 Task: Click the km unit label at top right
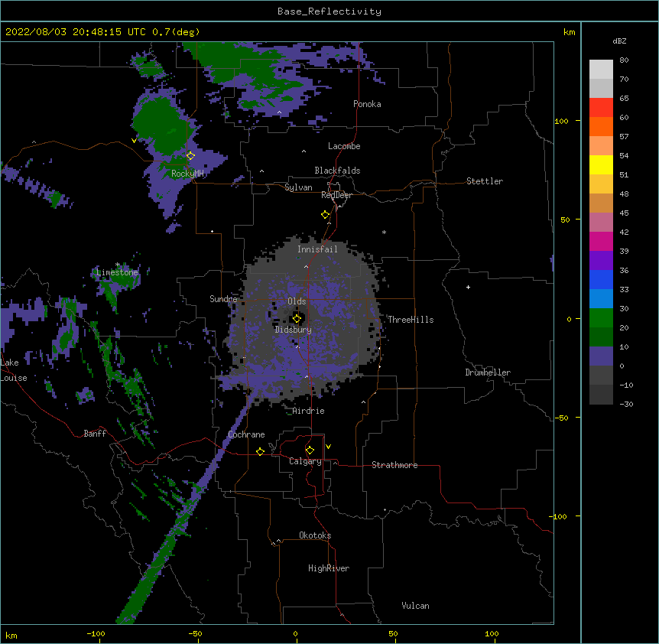(569, 32)
